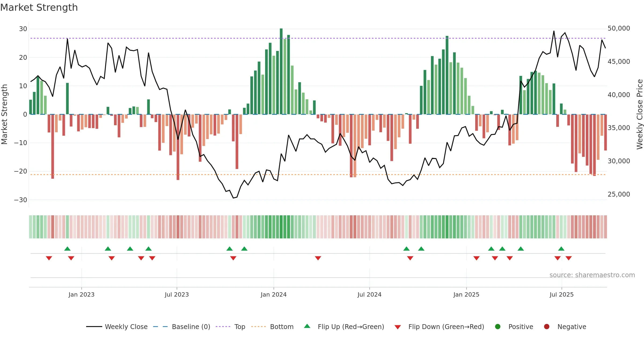Toggle the Weekly Close legend entry
The image size is (644, 362).
coord(117,327)
